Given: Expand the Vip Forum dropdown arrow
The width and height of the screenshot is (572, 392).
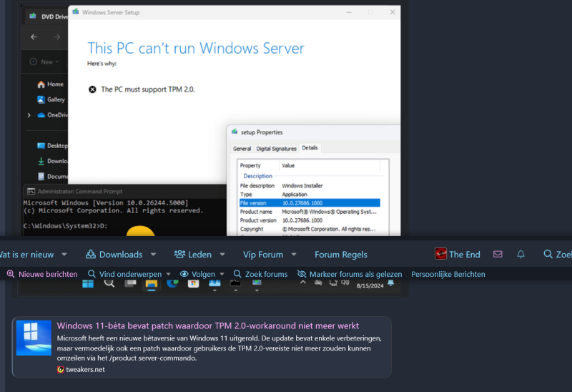Looking at the screenshot, I should [x=294, y=255].
